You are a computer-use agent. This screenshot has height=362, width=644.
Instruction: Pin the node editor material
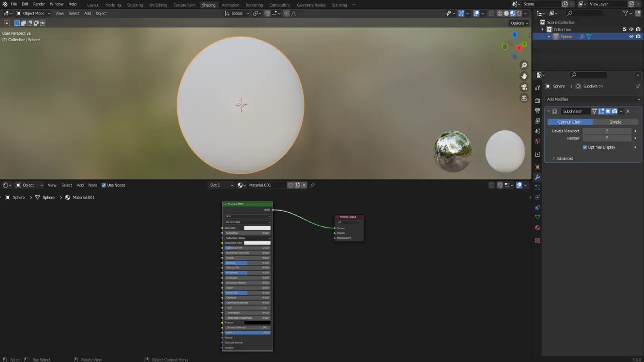(312, 185)
